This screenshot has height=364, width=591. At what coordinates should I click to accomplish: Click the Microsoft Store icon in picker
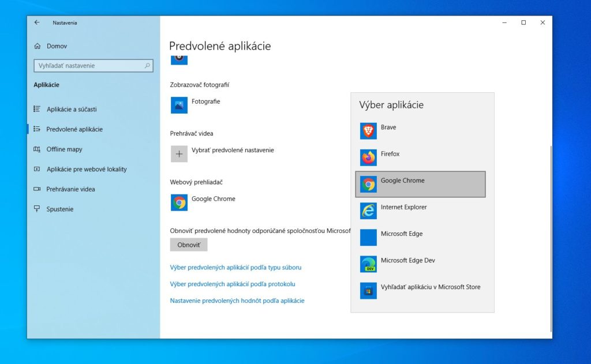pyautogui.click(x=368, y=291)
